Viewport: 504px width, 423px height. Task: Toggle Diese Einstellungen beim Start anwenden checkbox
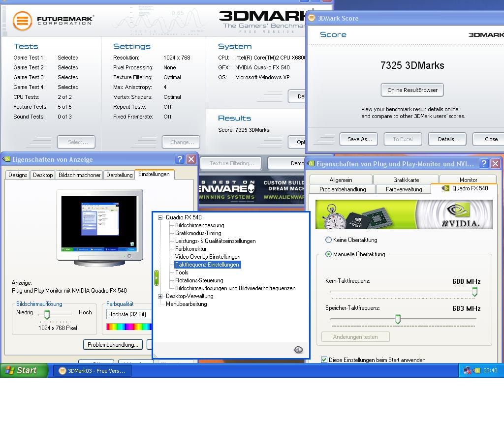point(324,360)
